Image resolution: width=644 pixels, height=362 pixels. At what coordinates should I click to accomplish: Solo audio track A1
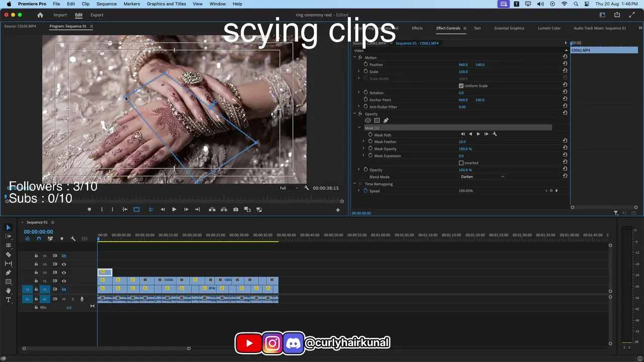coord(72,299)
